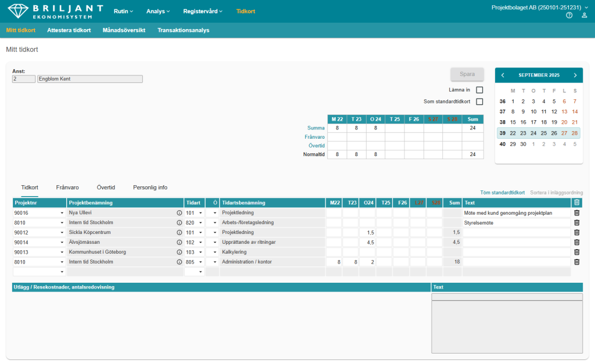This screenshot has width=595, height=364.
Task: Show info for project Nya Ullevi
Action: pos(179,213)
